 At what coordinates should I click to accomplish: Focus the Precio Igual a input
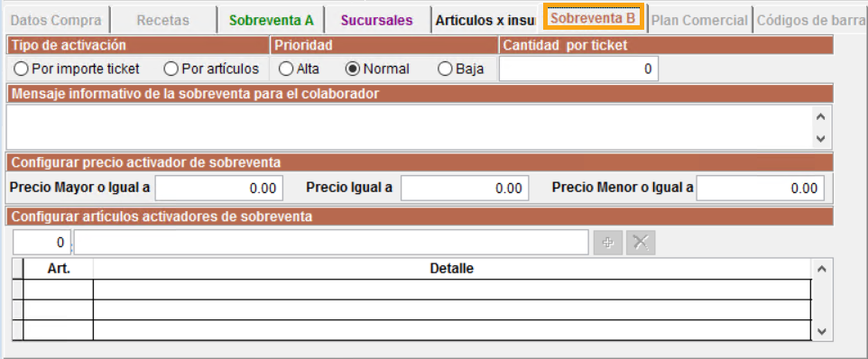465,189
